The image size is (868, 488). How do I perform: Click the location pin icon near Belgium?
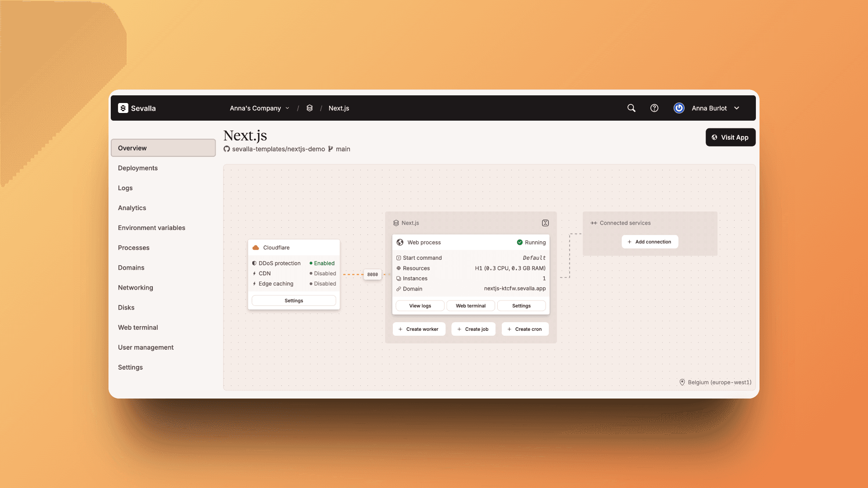point(682,382)
